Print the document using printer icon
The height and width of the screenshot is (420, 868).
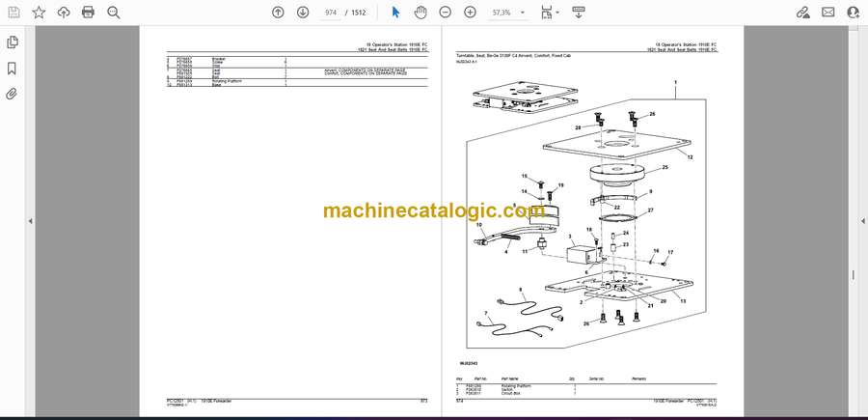(x=88, y=13)
